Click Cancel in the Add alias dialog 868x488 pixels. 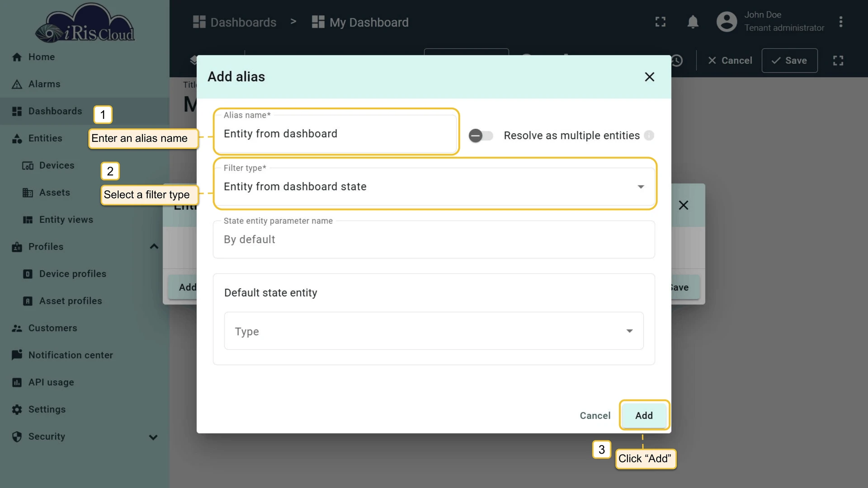pos(595,415)
